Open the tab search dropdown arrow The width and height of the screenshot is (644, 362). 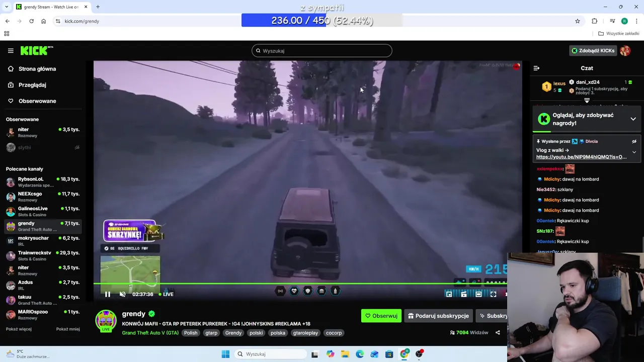pyautogui.click(x=7, y=7)
